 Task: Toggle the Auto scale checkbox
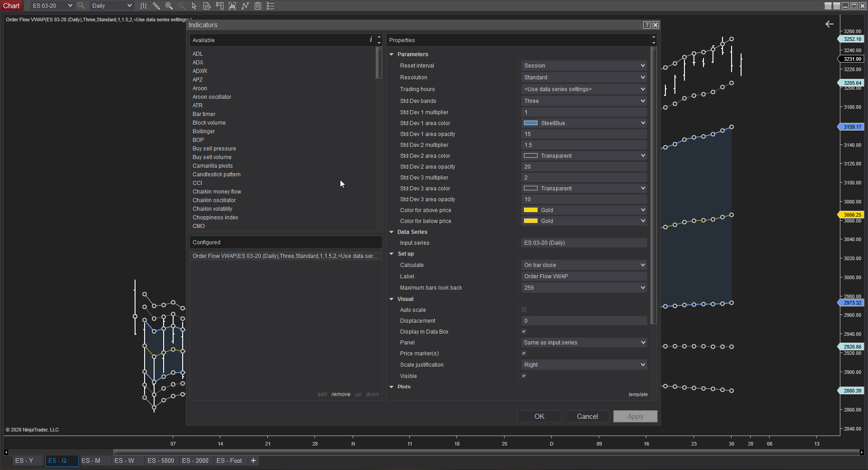point(524,310)
